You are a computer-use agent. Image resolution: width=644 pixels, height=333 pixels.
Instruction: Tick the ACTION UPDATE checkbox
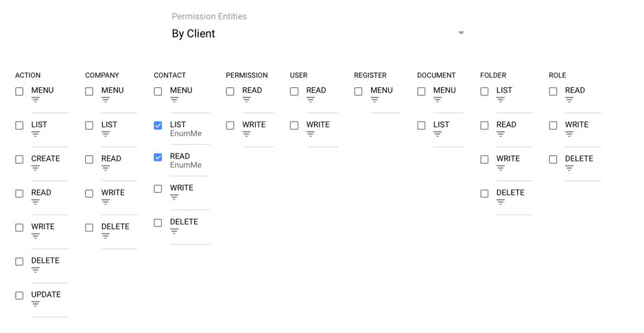coord(19,296)
